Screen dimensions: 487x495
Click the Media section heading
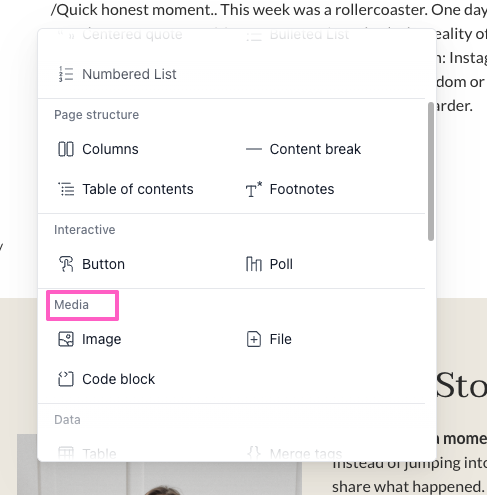[71, 305]
